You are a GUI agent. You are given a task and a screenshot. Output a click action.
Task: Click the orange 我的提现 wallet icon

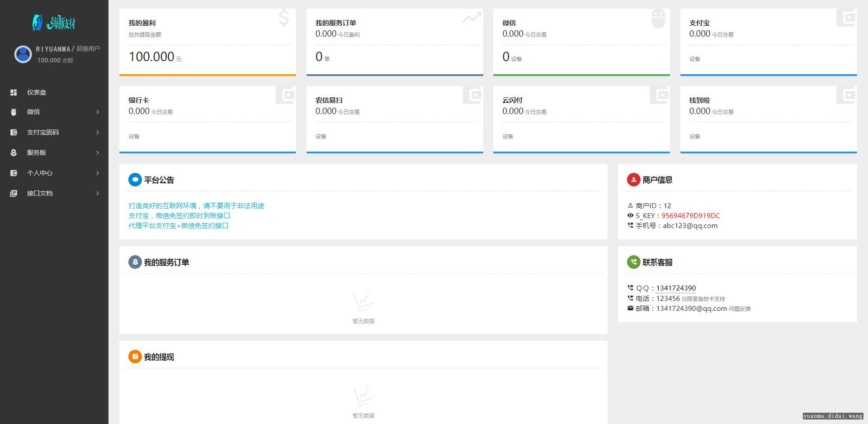135,357
